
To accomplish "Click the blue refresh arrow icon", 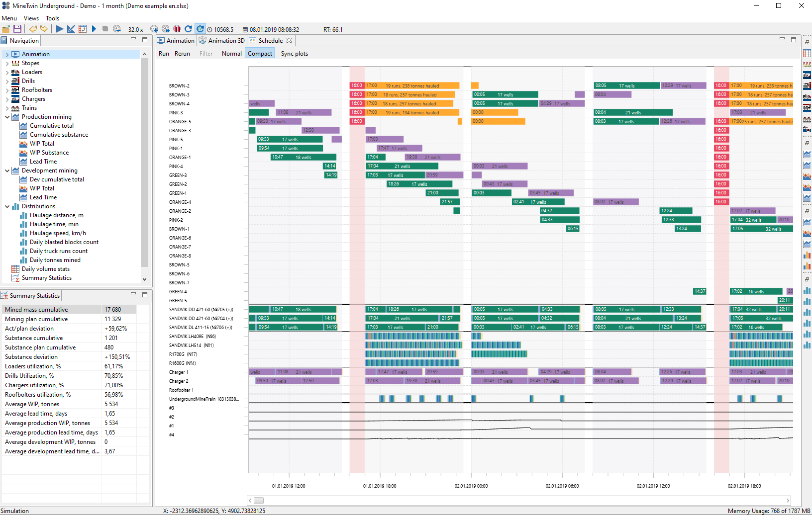I will click(x=188, y=29).
